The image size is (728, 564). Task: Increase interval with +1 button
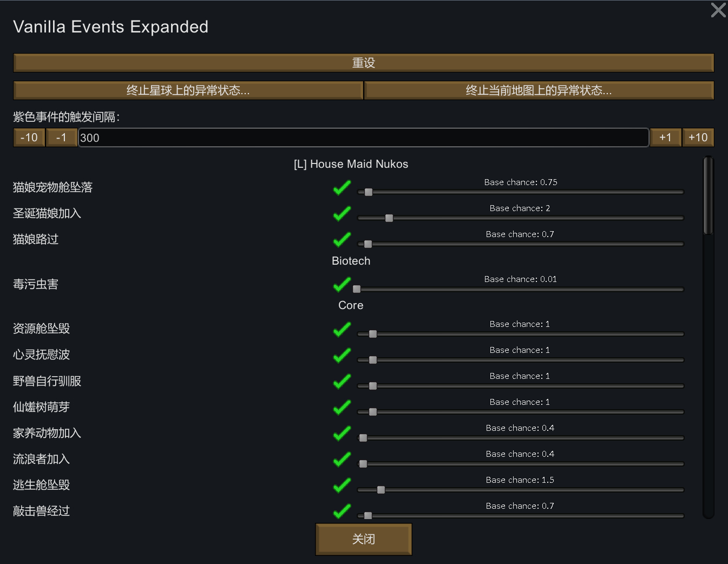(x=665, y=137)
